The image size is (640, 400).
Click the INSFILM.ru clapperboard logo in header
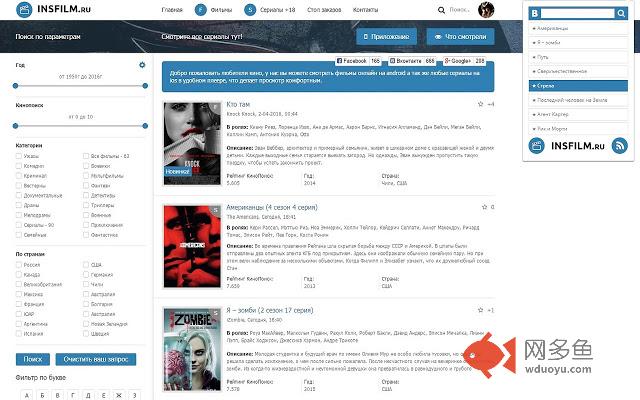click(24, 9)
